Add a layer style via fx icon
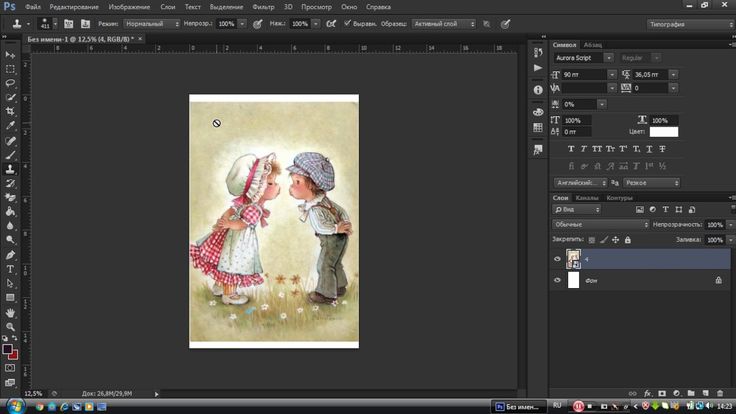 tap(647, 393)
